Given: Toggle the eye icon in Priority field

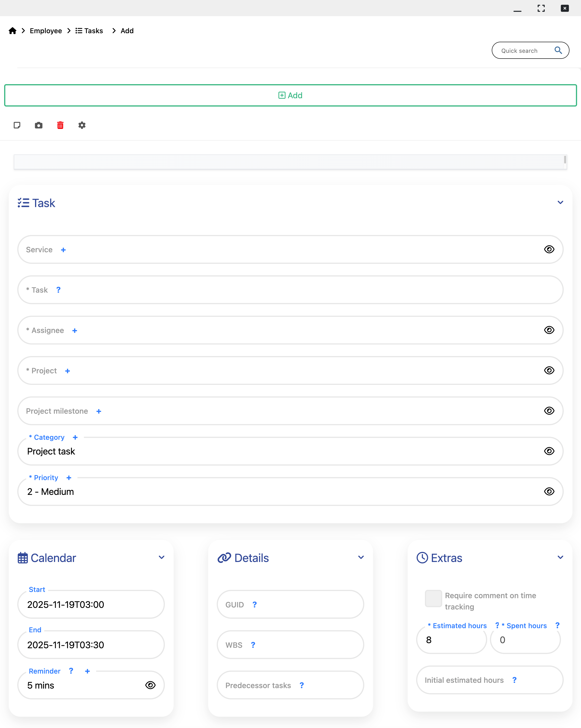Looking at the screenshot, I should point(549,491).
